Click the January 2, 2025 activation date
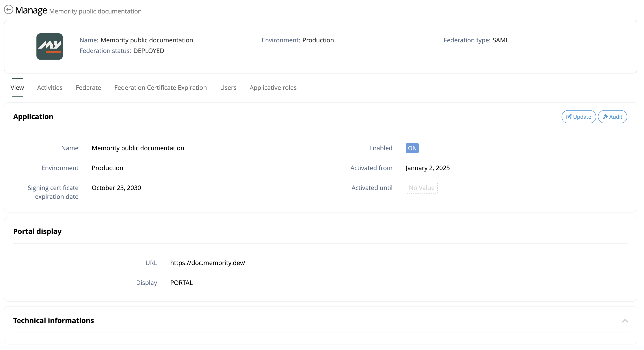Screen dimensions: 644x350 (428, 168)
